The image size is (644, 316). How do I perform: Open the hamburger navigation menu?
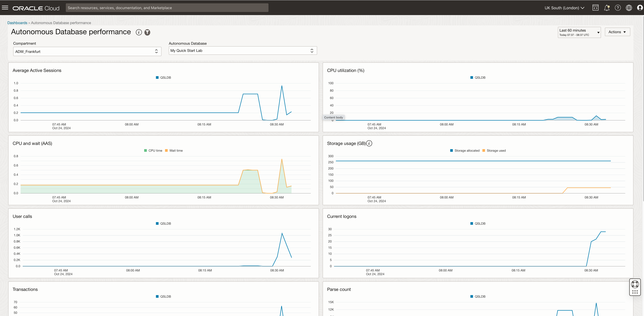[x=5, y=8]
